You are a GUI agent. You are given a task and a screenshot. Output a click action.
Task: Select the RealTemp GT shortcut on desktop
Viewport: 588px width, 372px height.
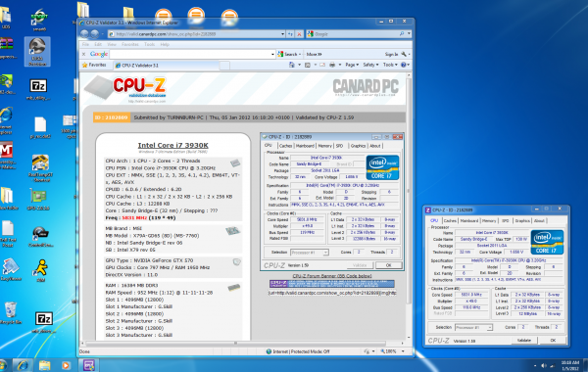(40, 167)
